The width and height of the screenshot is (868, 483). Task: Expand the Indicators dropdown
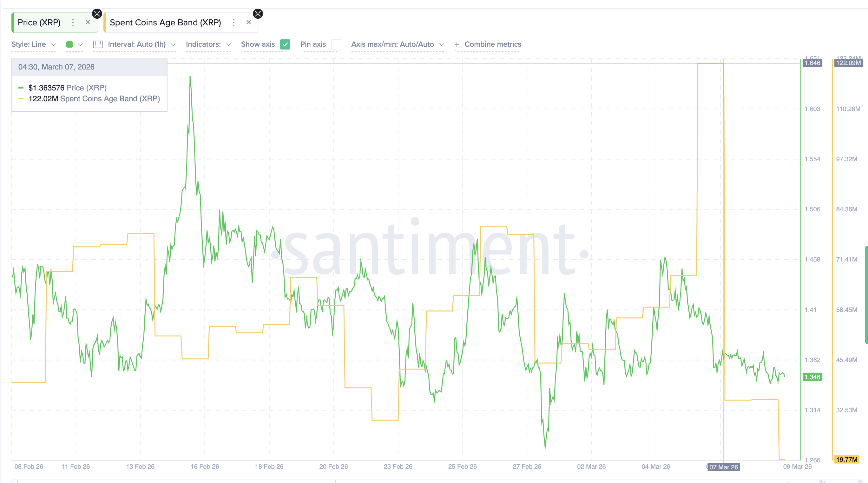pos(207,44)
